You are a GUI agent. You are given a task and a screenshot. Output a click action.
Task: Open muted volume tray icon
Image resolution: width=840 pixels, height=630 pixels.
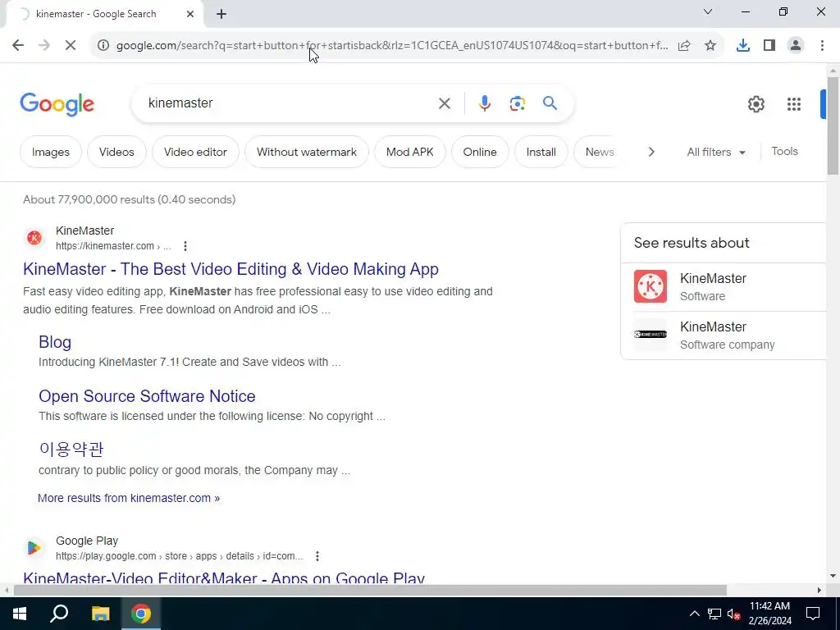[x=734, y=614]
